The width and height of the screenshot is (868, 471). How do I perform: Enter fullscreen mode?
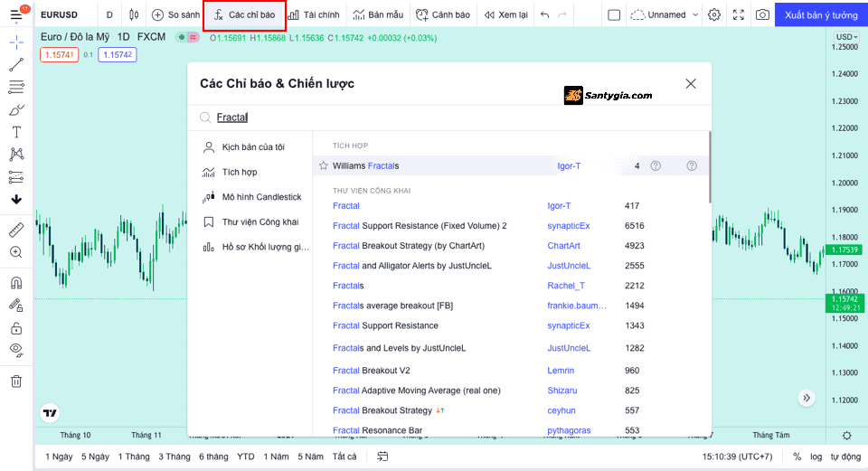pos(739,15)
